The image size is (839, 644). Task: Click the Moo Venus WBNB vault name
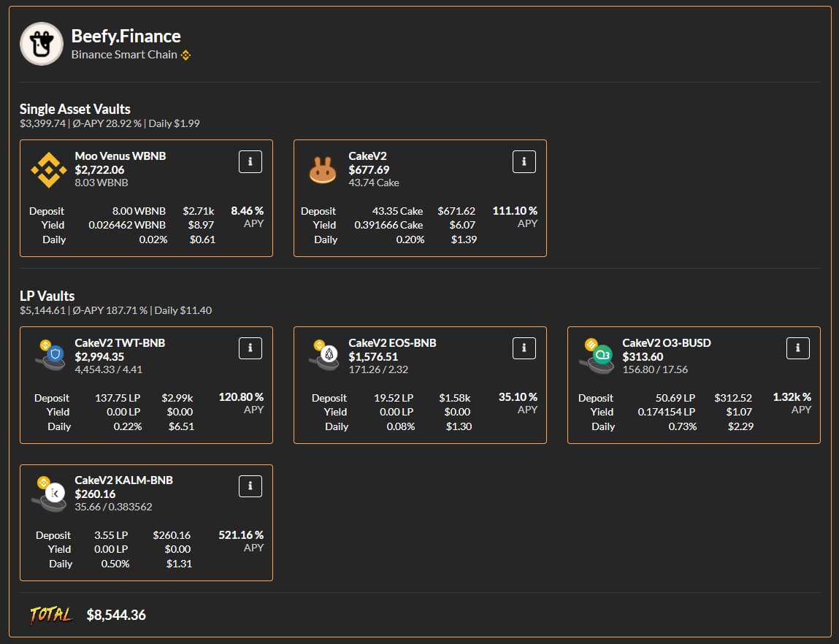[x=120, y=156]
